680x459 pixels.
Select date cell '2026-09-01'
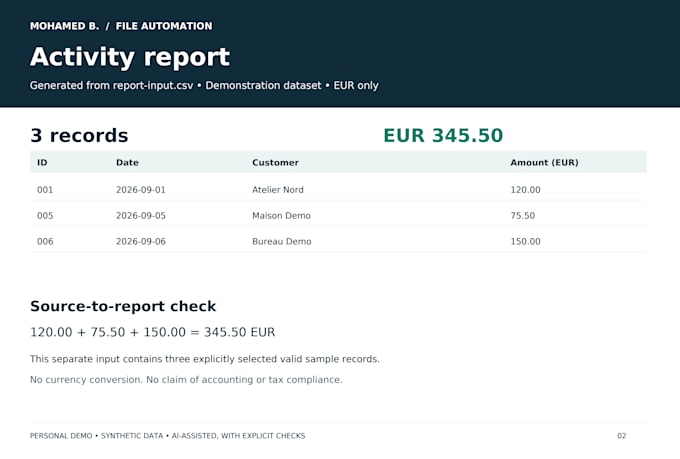click(x=141, y=190)
